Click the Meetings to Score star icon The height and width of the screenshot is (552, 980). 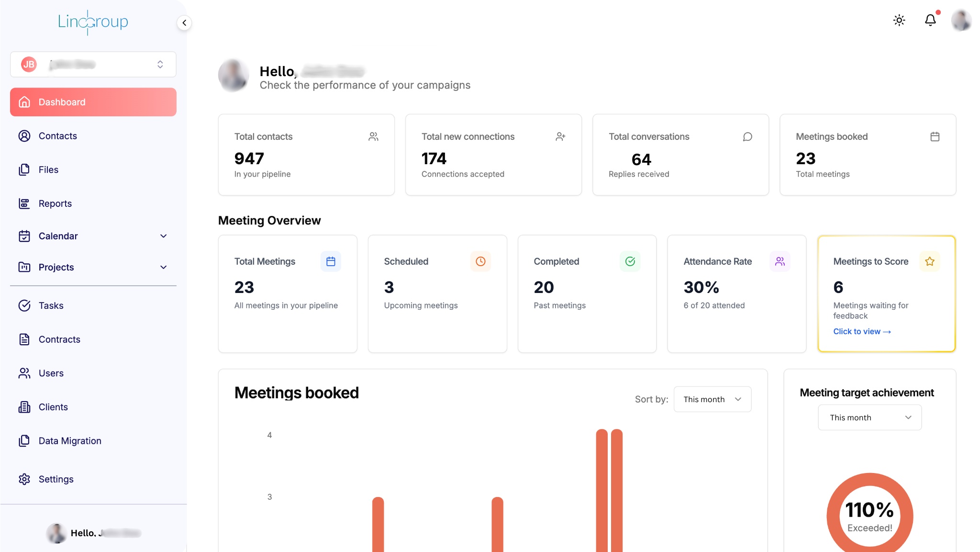pos(929,261)
